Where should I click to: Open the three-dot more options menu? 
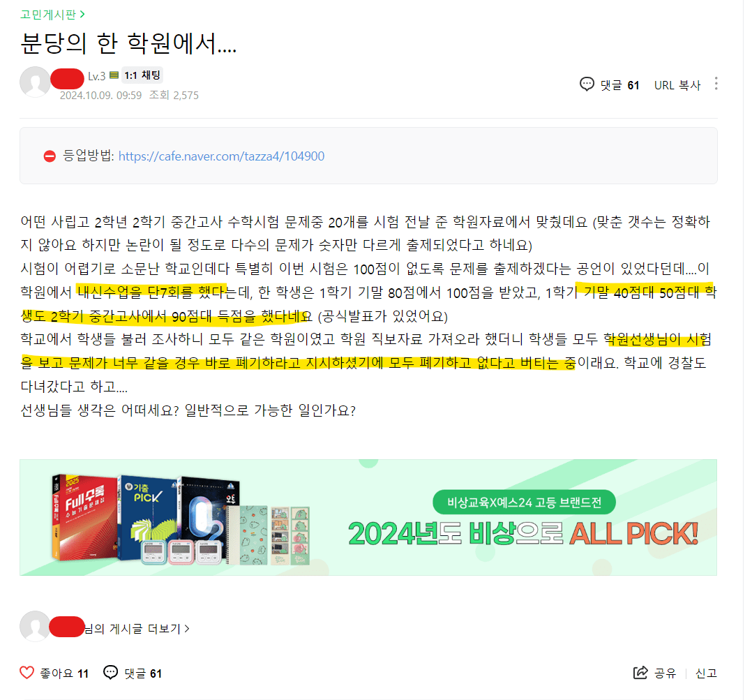pyautogui.click(x=716, y=84)
